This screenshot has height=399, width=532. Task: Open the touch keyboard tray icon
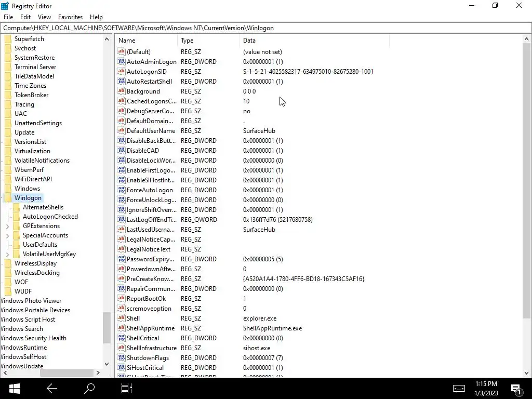[459, 389]
